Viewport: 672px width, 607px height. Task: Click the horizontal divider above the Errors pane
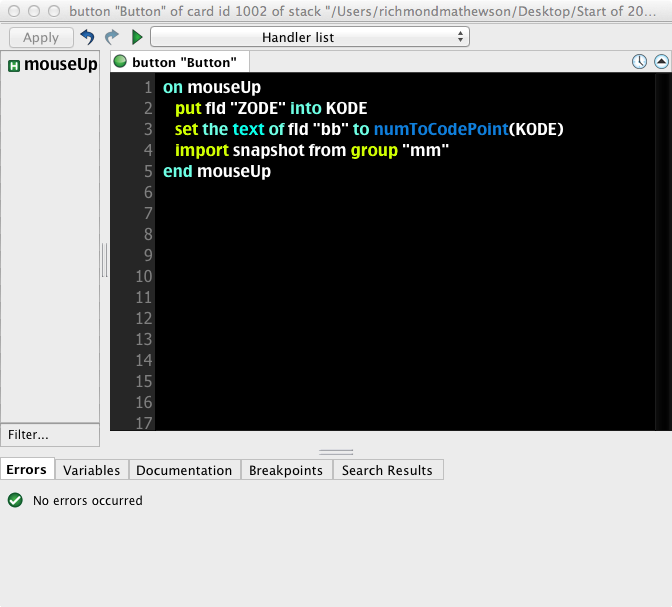[x=336, y=452]
